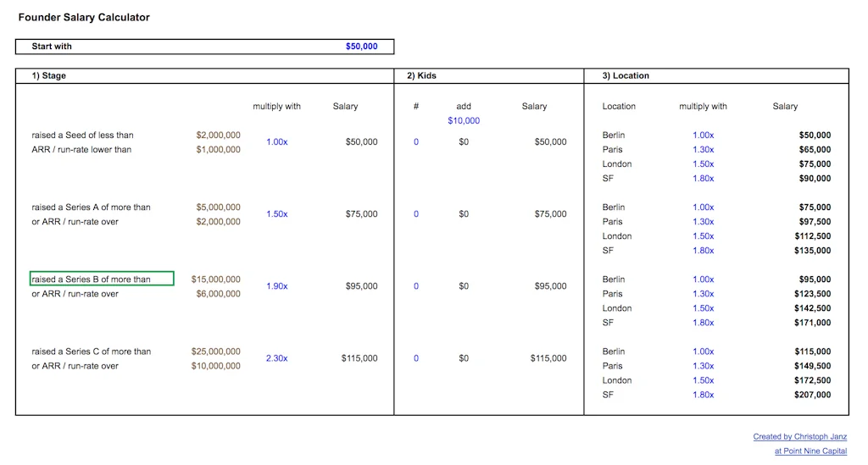868x465 pixels.
Task: Open the Point Nine Capital link
Action: click(810, 451)
